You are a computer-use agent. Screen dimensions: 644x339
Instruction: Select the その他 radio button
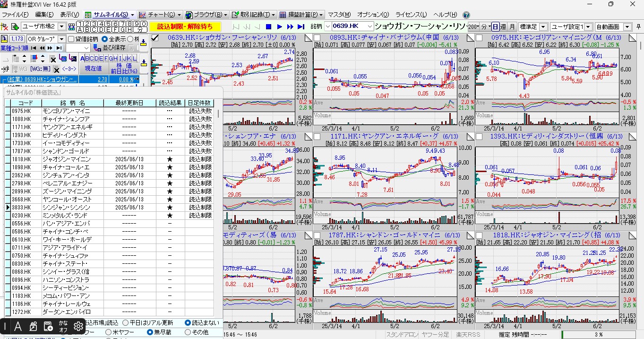pyautogui.click(x=188, y=332)
